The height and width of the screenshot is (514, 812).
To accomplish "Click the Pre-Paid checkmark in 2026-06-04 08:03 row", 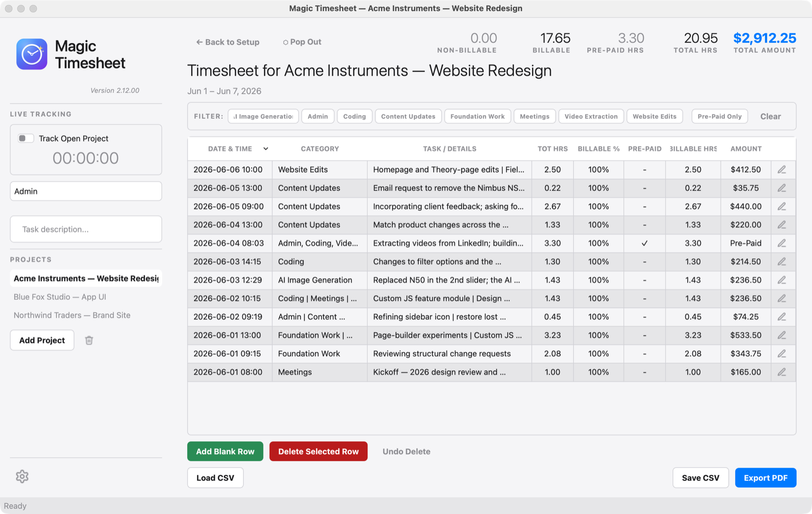I will pyautogui.click(x=645, y=243).
